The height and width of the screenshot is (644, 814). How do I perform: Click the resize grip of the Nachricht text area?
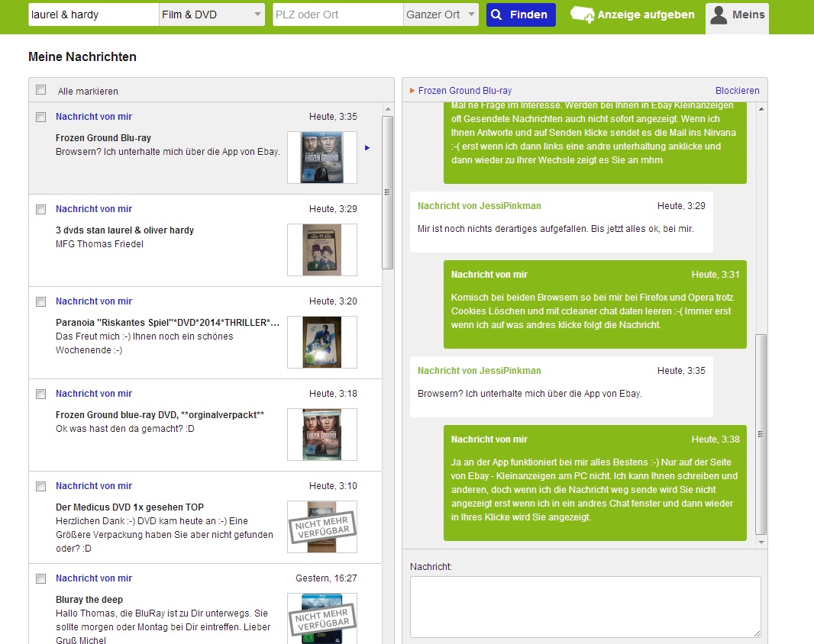tap(757, 633)
